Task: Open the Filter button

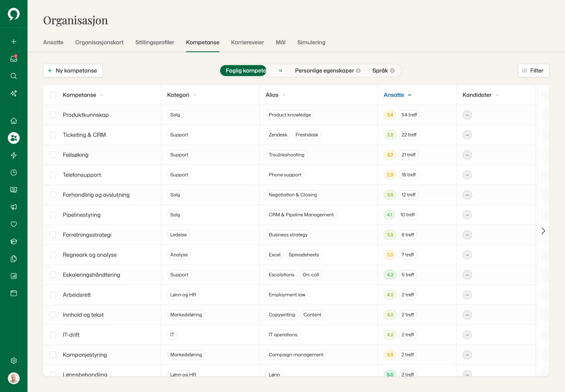Action: coord(533,71)
